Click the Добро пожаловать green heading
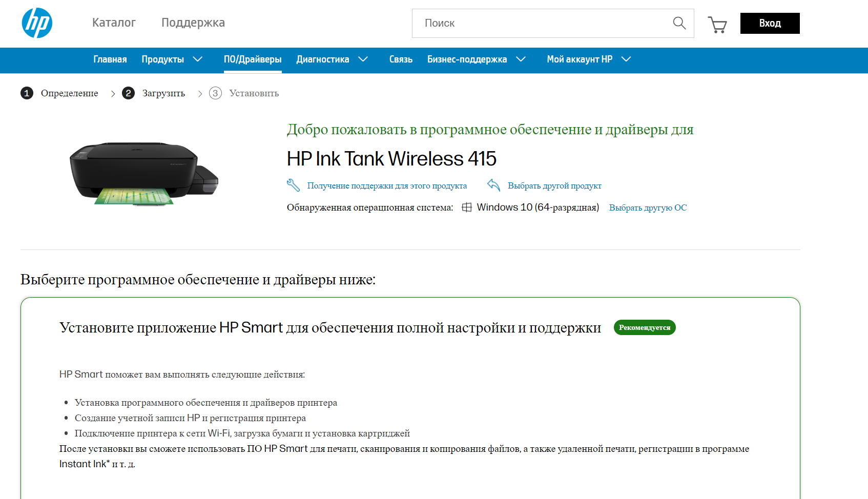868x499 pixels. pos(490,130)
